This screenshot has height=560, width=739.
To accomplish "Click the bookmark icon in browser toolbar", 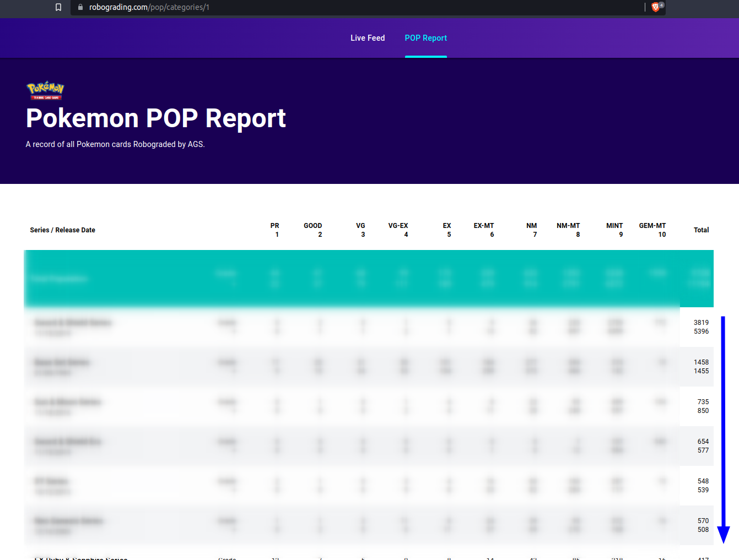I will click(58, 7).
